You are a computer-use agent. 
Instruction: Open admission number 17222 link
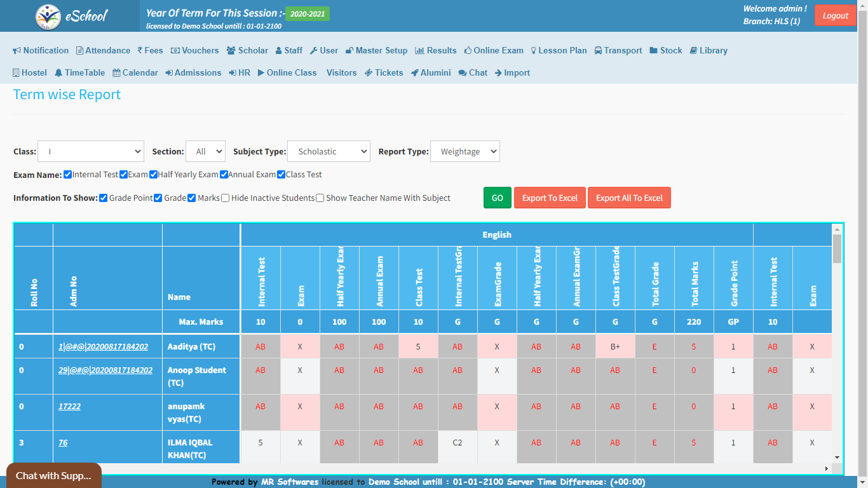point(69,407)
